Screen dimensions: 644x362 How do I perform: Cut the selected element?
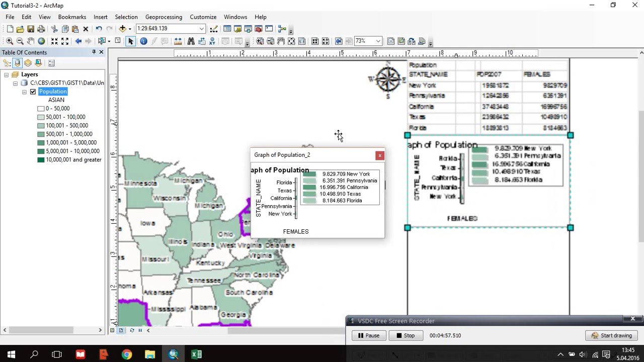(54, 29)
